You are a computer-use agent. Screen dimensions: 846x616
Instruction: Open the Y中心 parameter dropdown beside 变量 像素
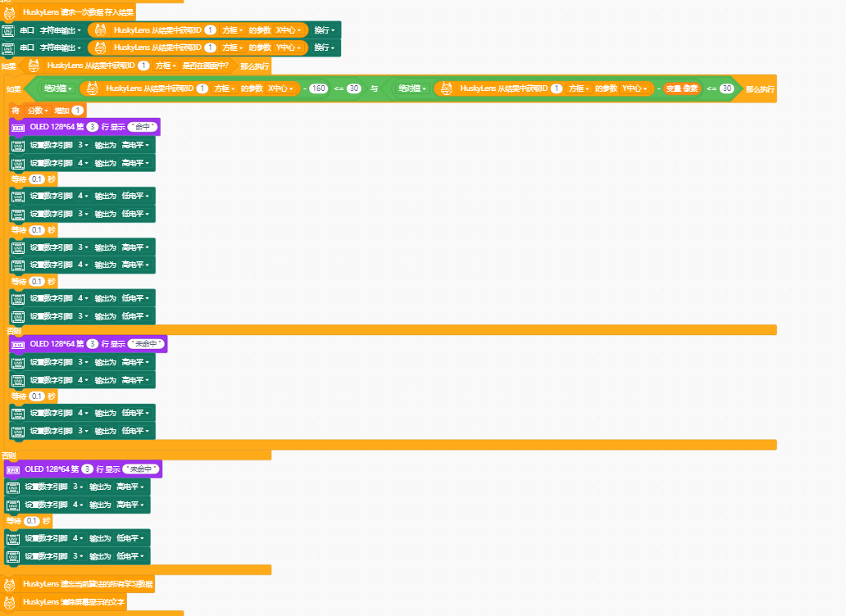click(x=634, y=88)
